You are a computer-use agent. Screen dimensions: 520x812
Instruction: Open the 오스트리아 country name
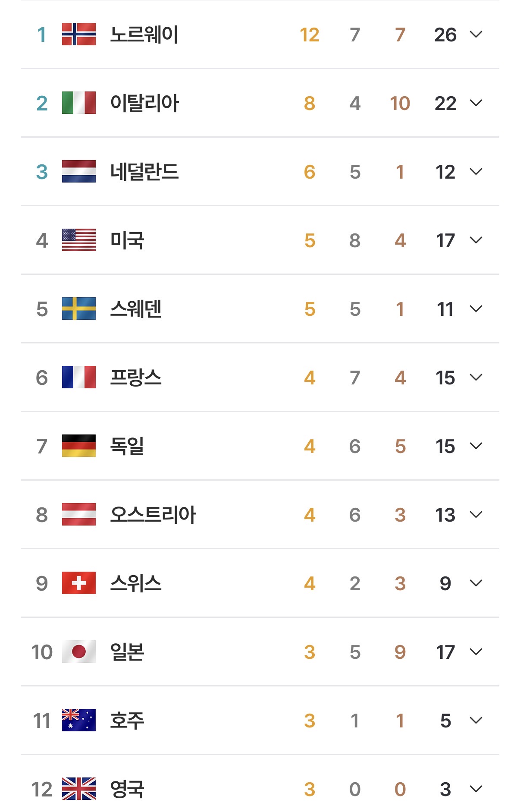[153, 515]
